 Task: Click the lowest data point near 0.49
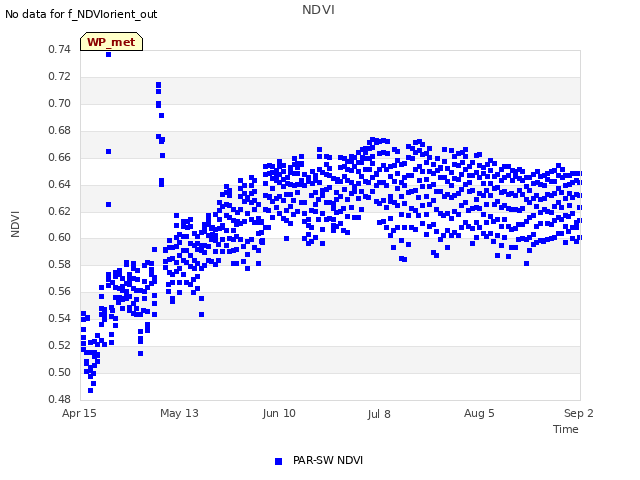(91, 391)
